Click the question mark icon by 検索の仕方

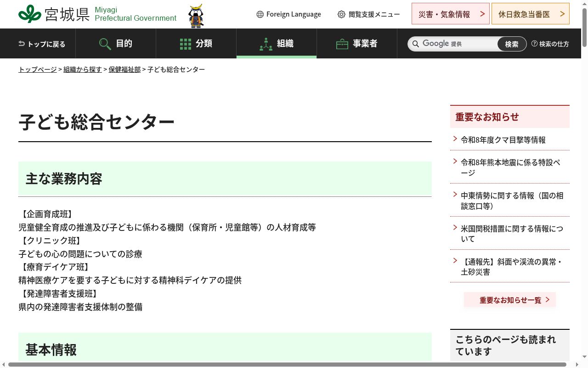click(x=534, y=44)
